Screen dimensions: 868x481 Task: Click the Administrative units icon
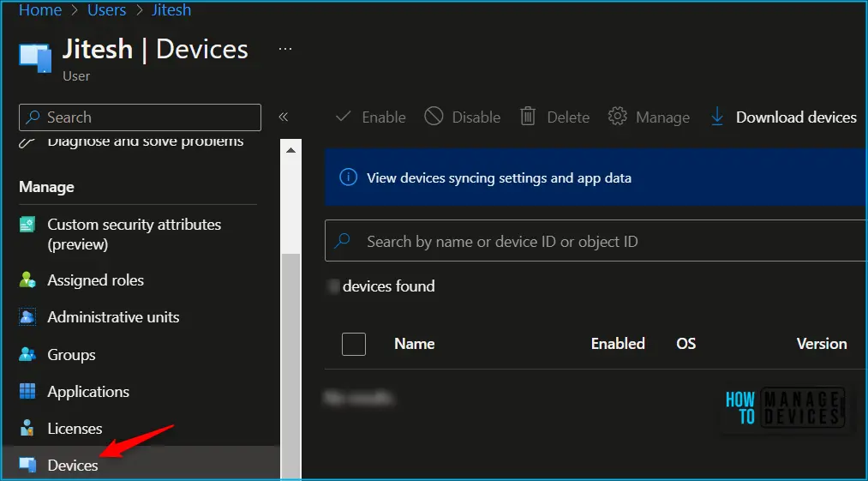27,317
